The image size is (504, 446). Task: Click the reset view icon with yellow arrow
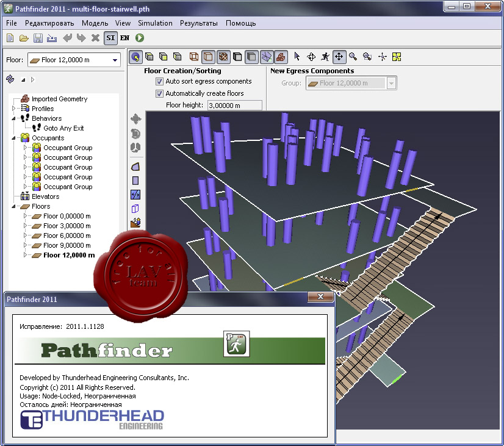click(x=135, y=57)
